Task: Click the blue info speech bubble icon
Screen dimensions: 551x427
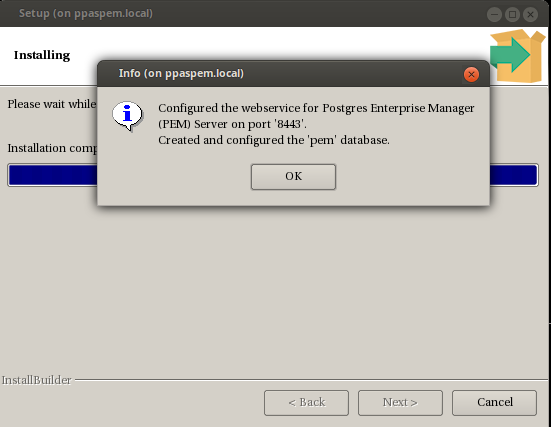Action: click(128, 116)
